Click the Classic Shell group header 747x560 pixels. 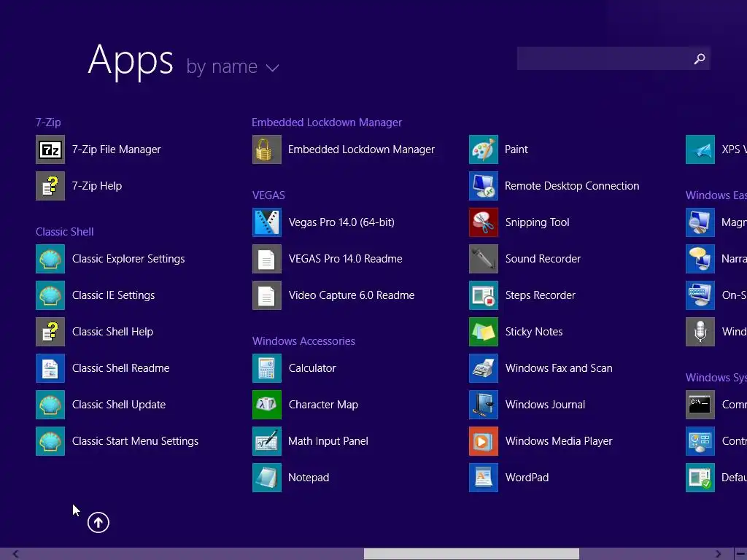pyautogui.click(x=64, y=232)
